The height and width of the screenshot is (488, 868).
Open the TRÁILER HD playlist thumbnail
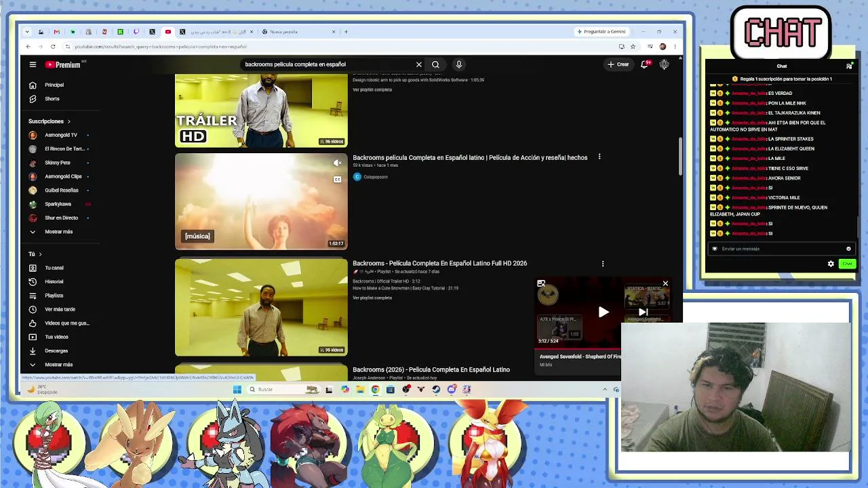[x=261, y=110]
